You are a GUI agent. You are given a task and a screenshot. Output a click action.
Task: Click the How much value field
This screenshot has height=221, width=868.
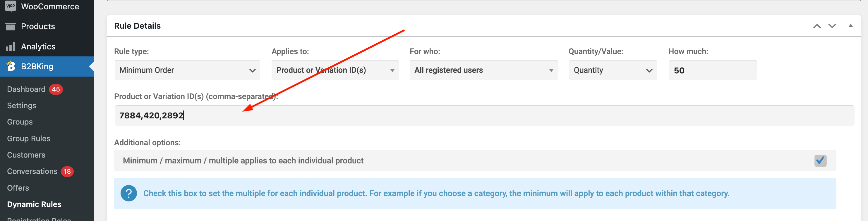tap(712, 70)
